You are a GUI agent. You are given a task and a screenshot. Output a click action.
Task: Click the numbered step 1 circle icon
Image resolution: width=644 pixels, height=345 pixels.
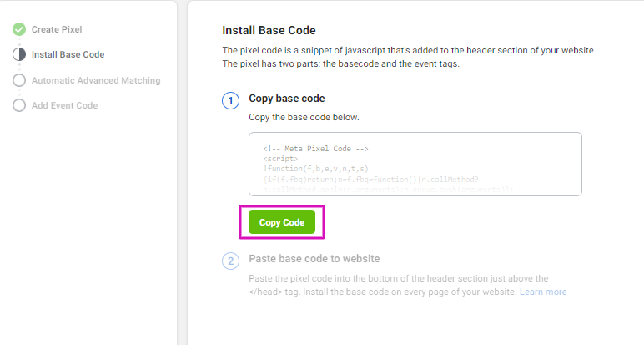(x=230, y=101)
